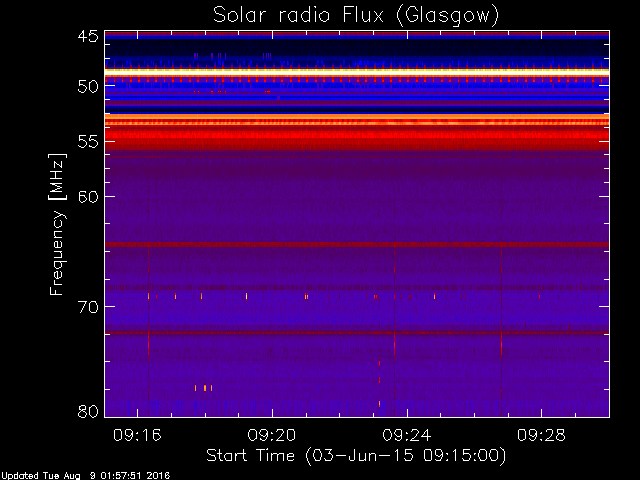Click the 'Frequency [MHz]' axis label
640x480 pixels.
57,224
